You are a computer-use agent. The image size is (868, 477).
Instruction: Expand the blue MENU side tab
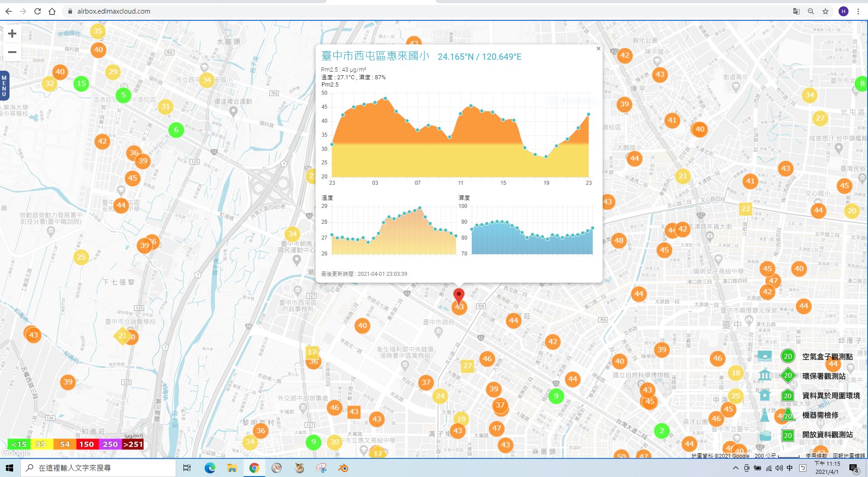coord(4,86)
